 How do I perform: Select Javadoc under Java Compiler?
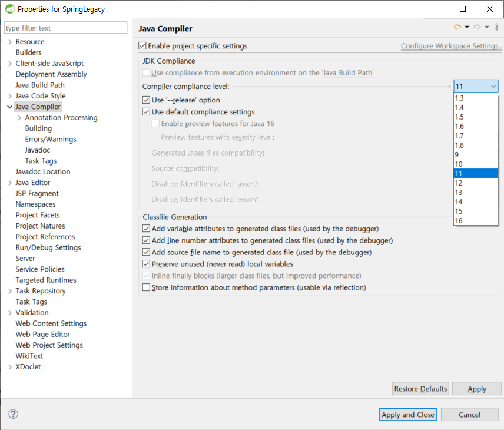point(37,150)
